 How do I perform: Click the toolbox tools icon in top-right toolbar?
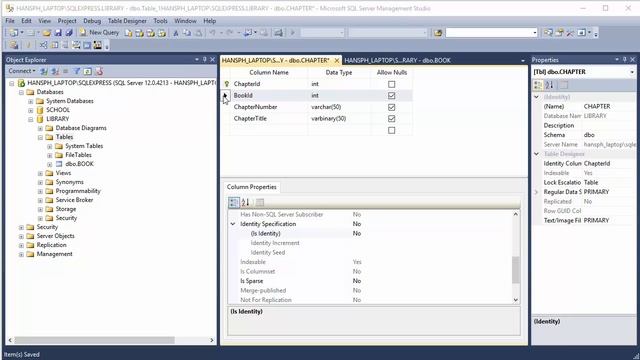(x=570, y=33)
